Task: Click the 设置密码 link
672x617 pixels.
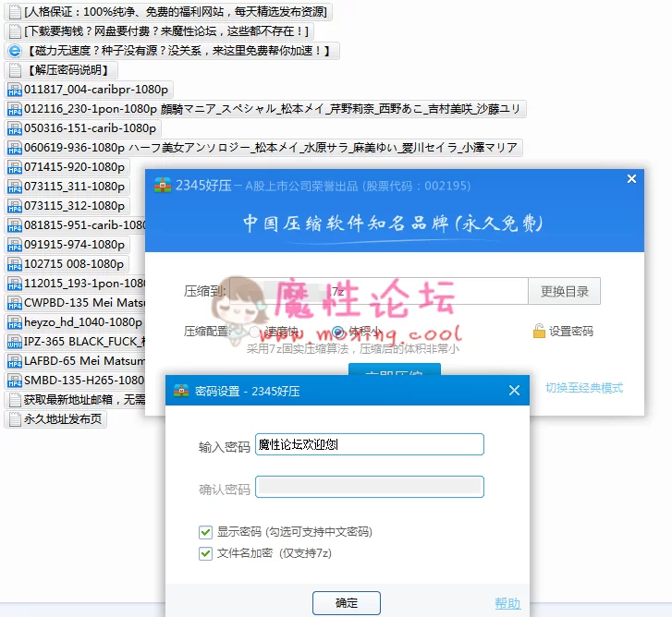Action: point(571,332)
